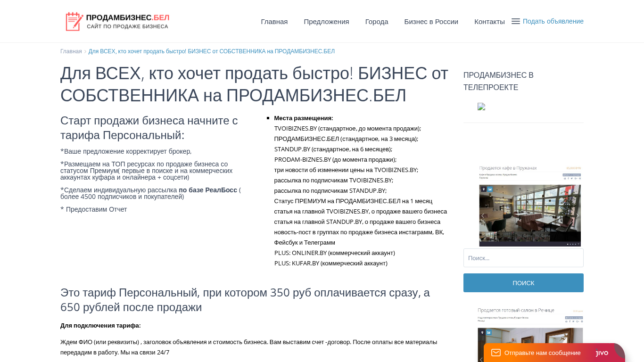Focus the Поиск... search input field
This screenshot has height=362, width=644.
click(x=523, y=258)
